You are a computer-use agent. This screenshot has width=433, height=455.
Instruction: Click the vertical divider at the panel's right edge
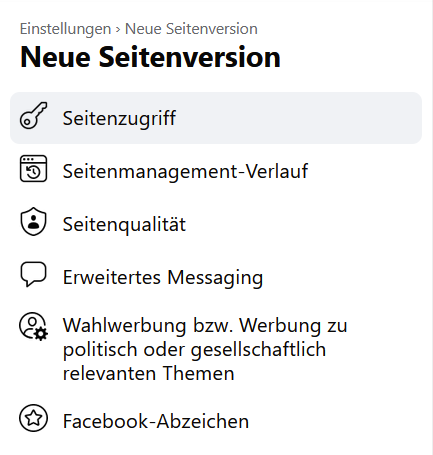432,227
